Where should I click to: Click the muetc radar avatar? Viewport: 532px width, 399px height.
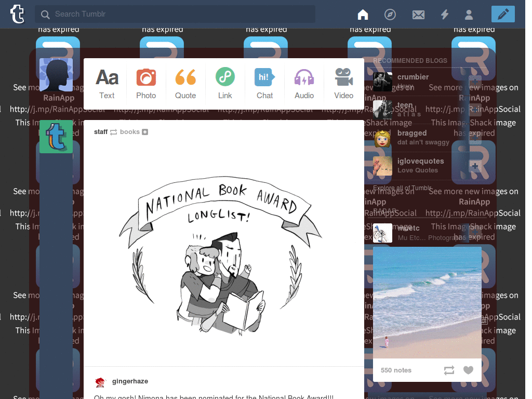tap(382, 233)
